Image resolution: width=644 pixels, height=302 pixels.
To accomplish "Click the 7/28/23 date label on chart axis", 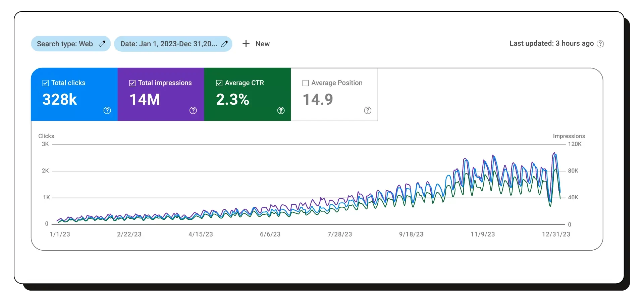I will (340, 234).
